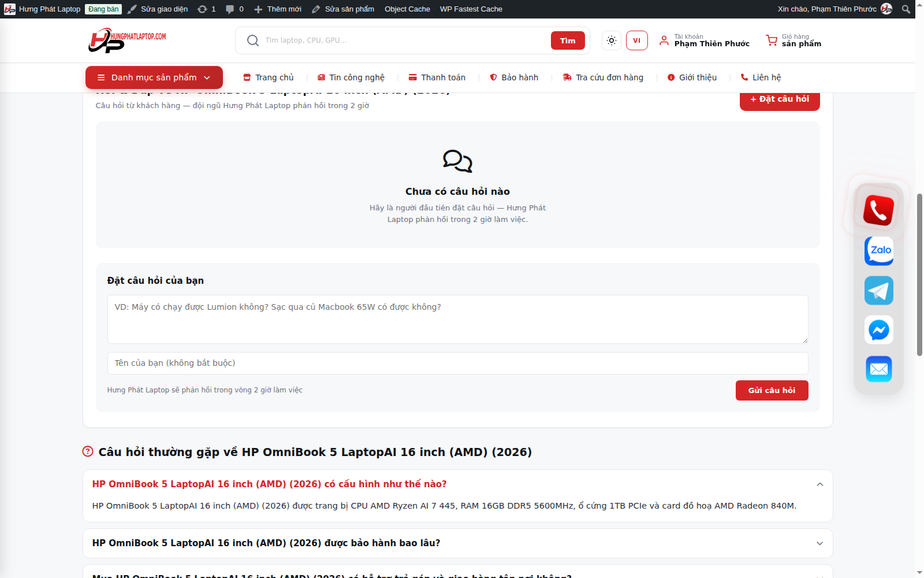The image size is (924, 578).
Task: Collapse the cấu hình như thế nào FAQ
Action: tap(457, 484)
